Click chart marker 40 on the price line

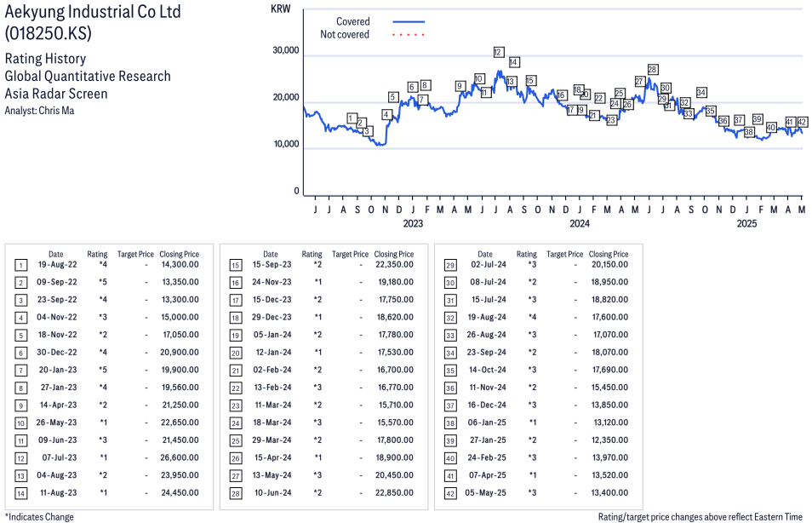[771, 127]
